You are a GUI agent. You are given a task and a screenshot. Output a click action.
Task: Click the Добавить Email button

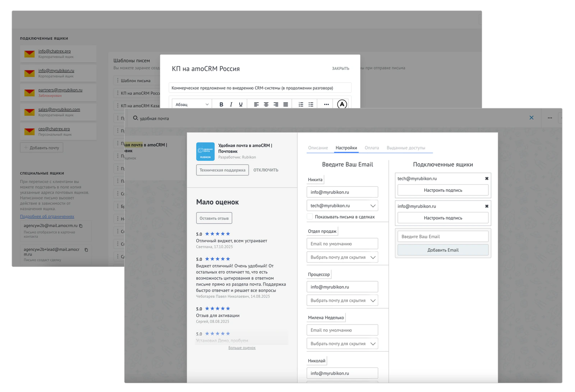[443, 250]
